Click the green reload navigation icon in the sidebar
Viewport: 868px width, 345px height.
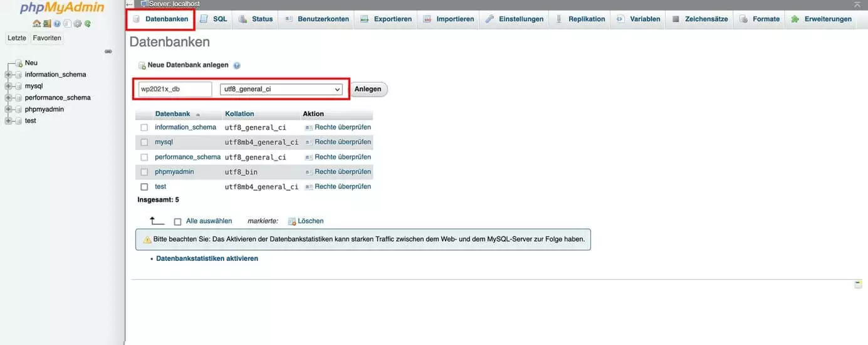[88, 24]
